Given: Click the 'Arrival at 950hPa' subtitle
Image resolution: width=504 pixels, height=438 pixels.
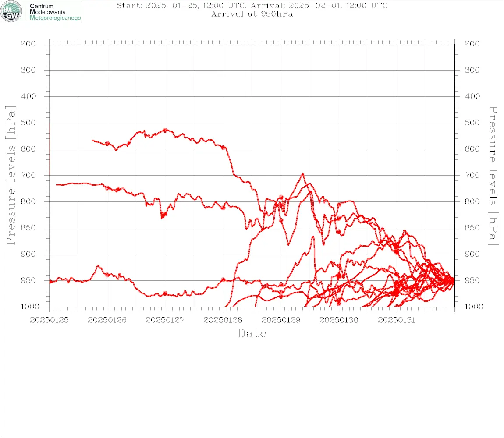Looking at the screenshot, I should (252, 14).
